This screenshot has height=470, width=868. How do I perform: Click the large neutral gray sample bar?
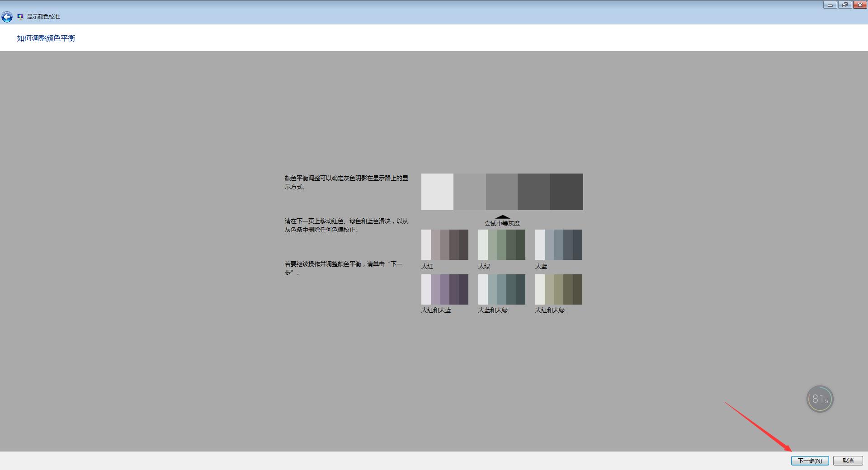point(502,192)
